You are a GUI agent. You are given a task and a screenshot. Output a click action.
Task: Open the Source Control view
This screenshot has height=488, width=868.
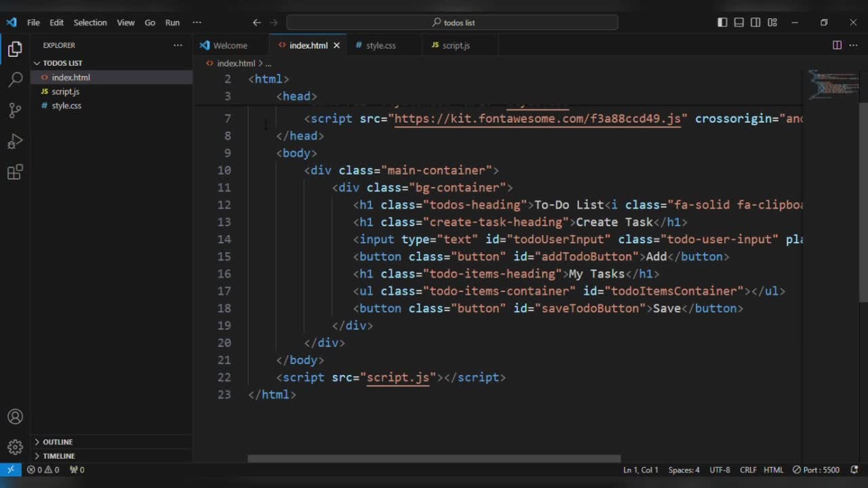pyautogui.click(x=15, y=110)
